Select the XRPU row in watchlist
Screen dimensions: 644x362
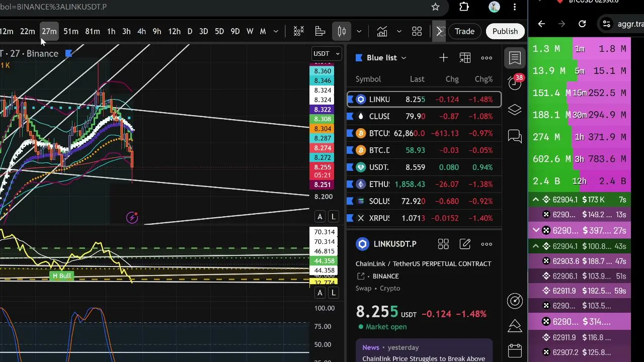[424, 218]
